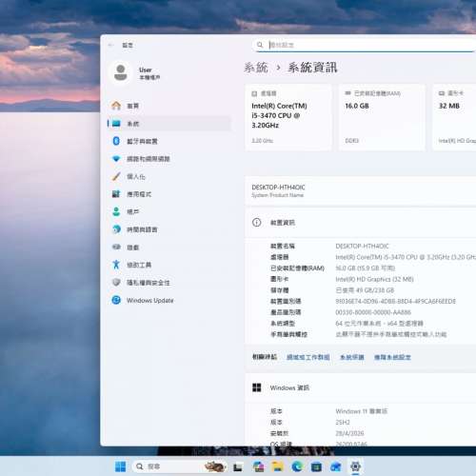Open the Home (首頁) page in the sidebar
476x476 pixels.
point(169,106)
